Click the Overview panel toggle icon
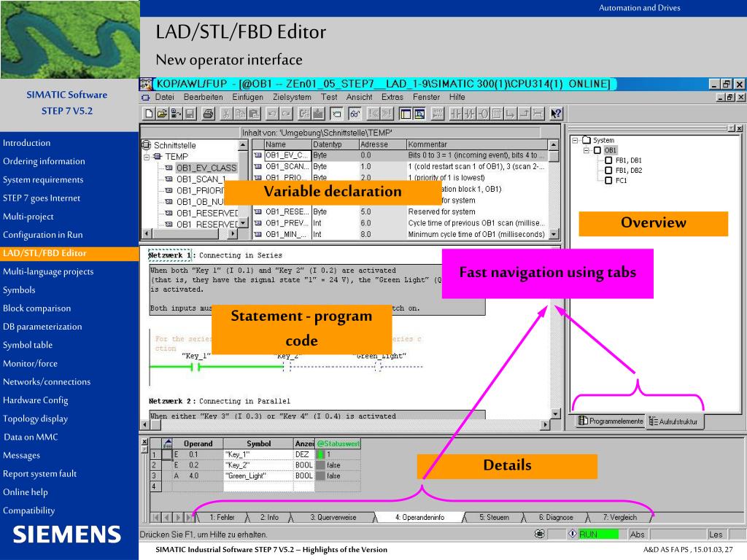Screen dimensions: 747x560 point(406,114)
